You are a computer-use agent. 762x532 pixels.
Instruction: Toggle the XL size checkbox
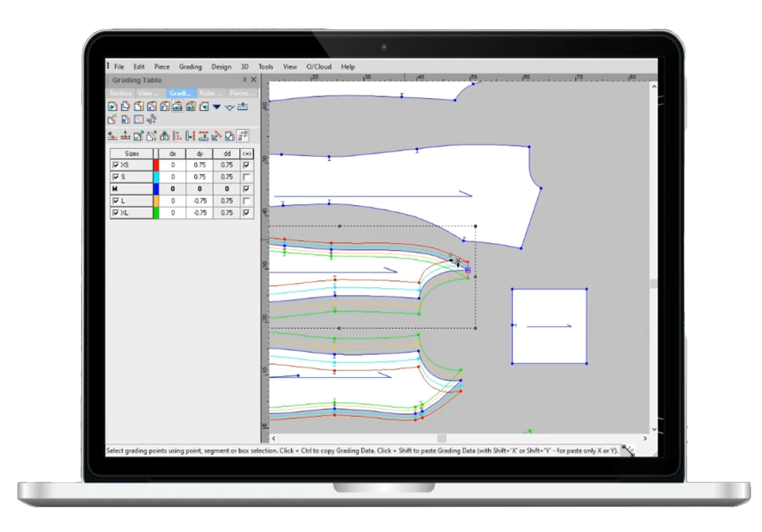point(116,213)
